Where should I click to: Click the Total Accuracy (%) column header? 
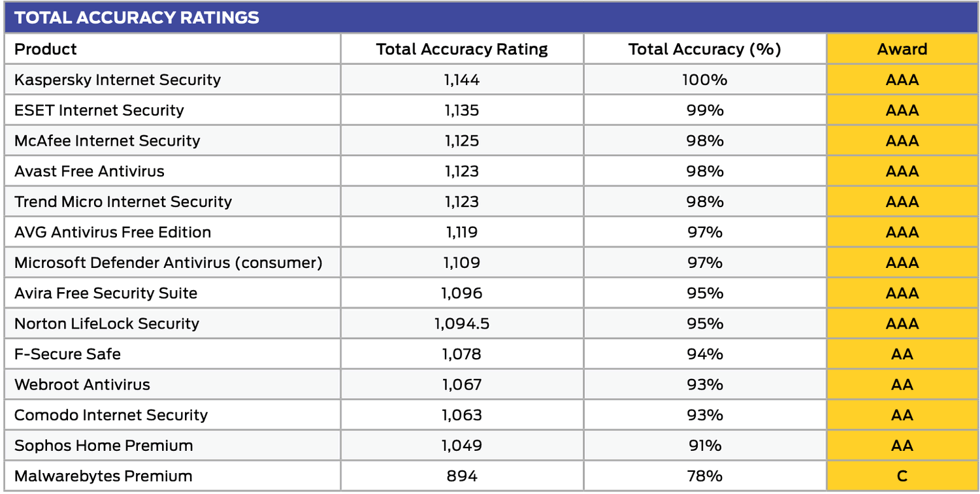coord(704,49)
